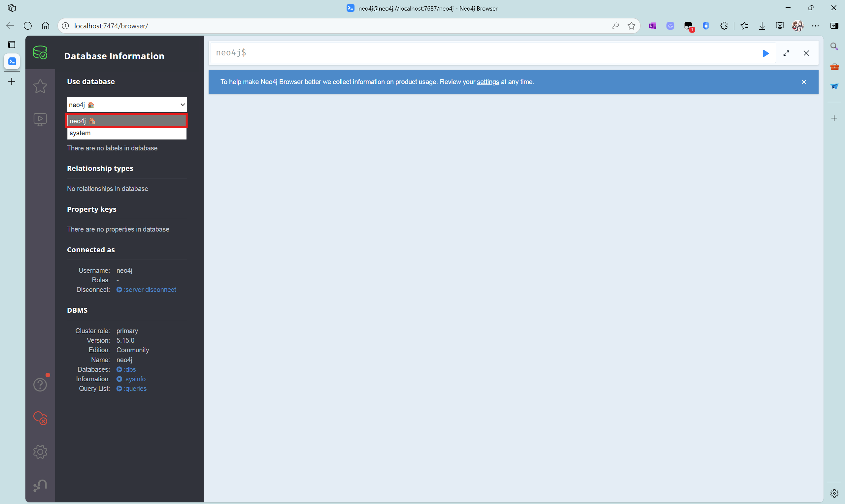The width and height of the screenshot is (845, 504).
Task: Expand the query editor to fullscreen
Action: 786,53
